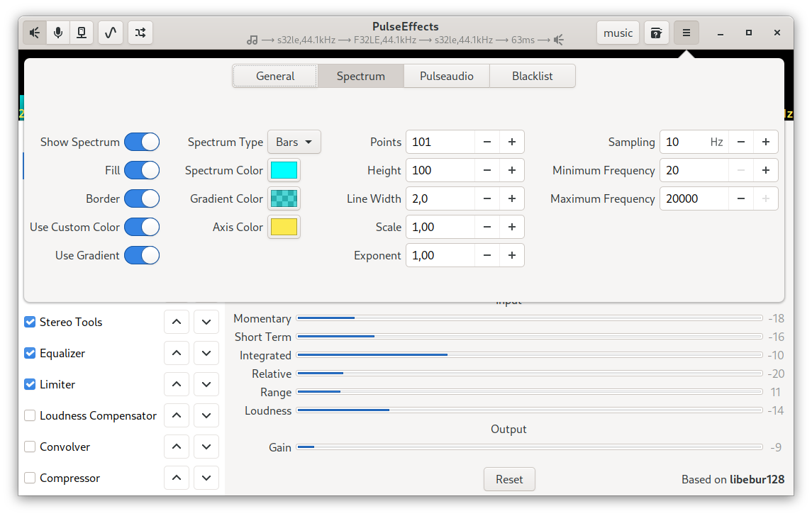Increase Sampling rate with plus
This screenshot has height=516, width=812.
tap(765, 142)
